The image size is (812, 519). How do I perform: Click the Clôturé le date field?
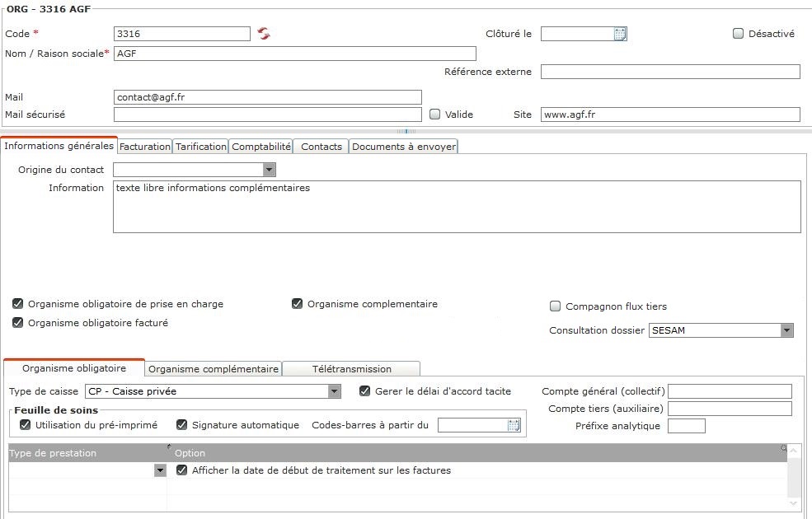point(577,34)
